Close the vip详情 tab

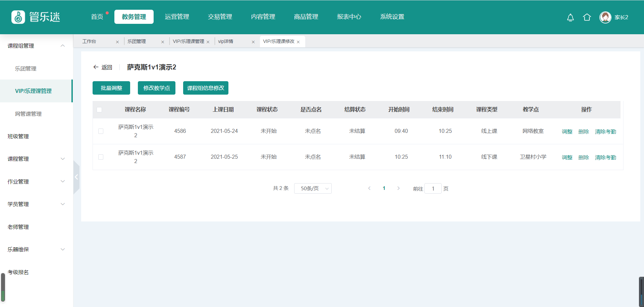253,42
